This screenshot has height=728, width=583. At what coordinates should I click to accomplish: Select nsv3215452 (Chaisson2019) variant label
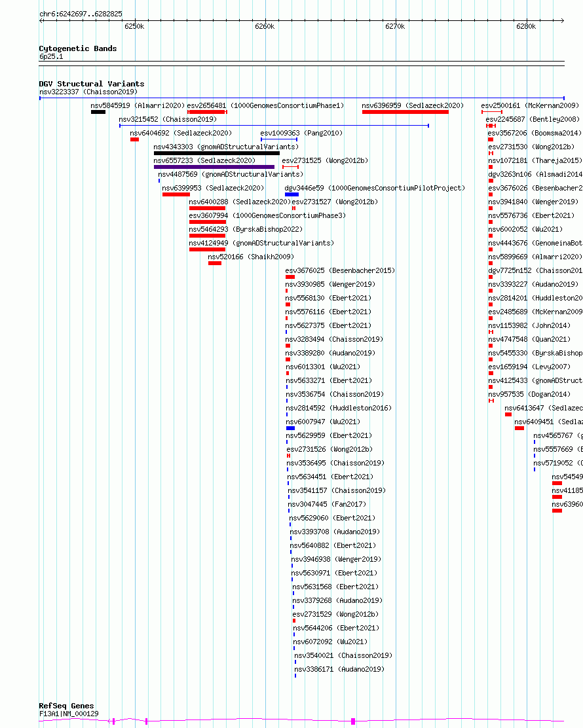tap(168, 119)
